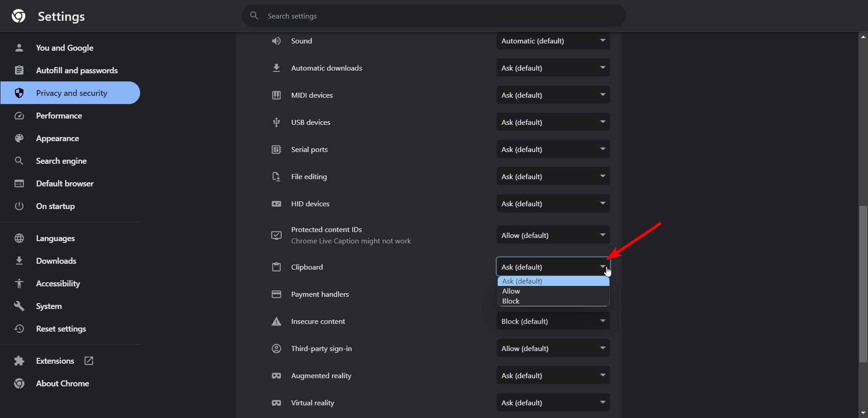Viewport: 868px width, 418px height.
Task: Open the Automatic downloads permission dropdown
Action: (553, 68)
